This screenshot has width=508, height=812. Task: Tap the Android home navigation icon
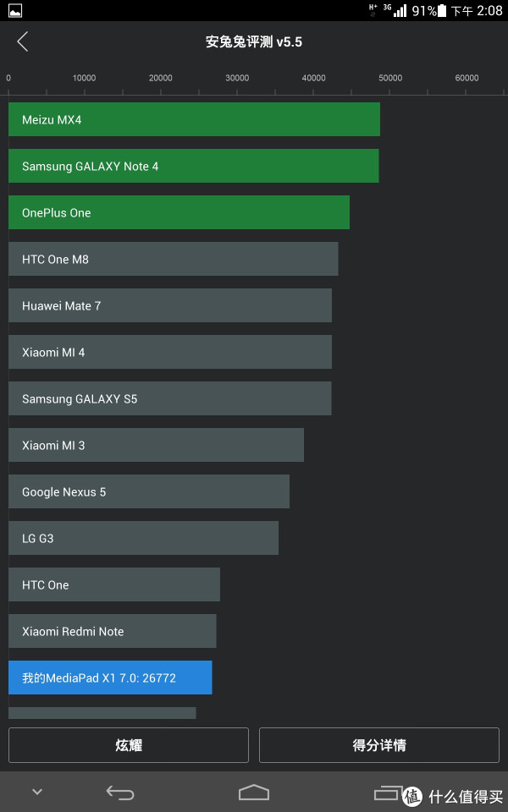coord(253,793)
